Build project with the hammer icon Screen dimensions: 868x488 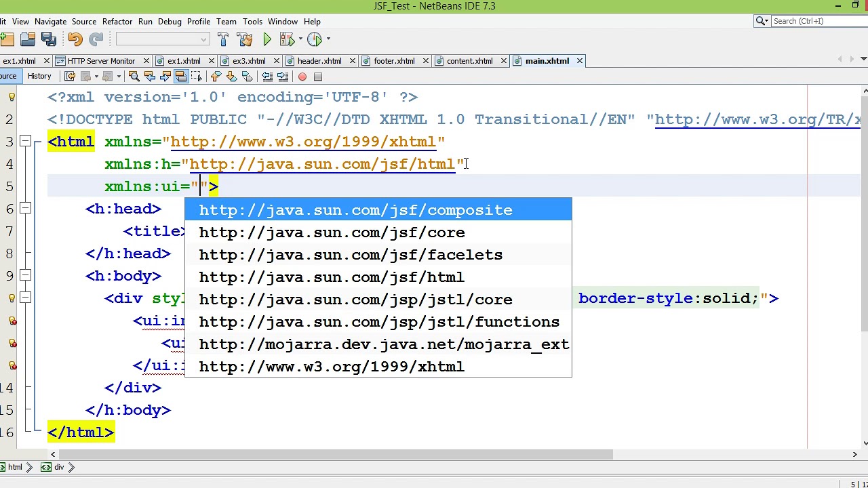(x=223, y=39)
